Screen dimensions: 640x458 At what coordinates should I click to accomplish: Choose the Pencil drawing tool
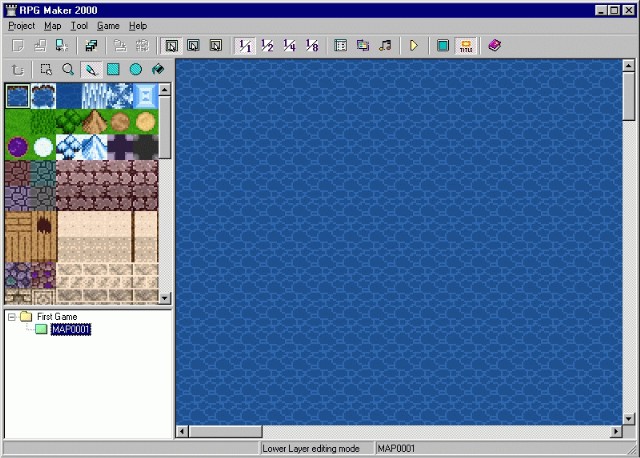point(91,70)
